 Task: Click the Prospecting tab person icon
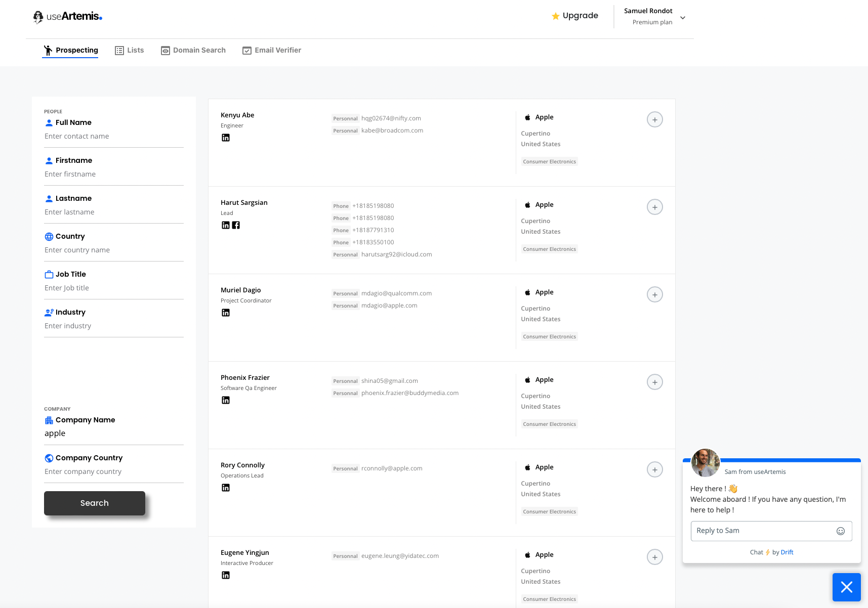48,50
